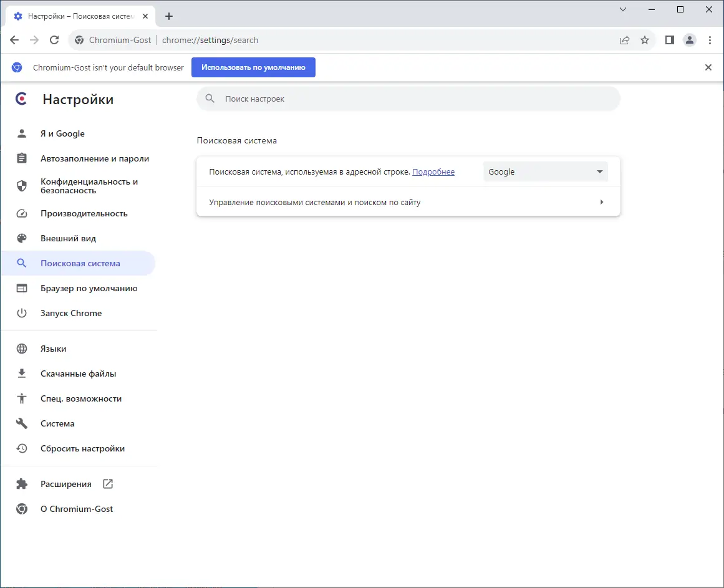Open the Я и Google section

click(x=79, y=133)
